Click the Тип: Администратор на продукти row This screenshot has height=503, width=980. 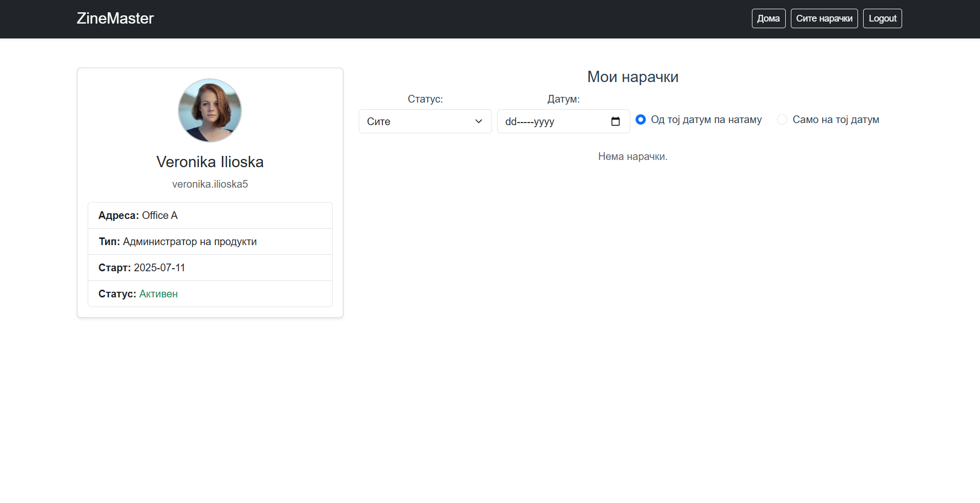pos(210,242)
